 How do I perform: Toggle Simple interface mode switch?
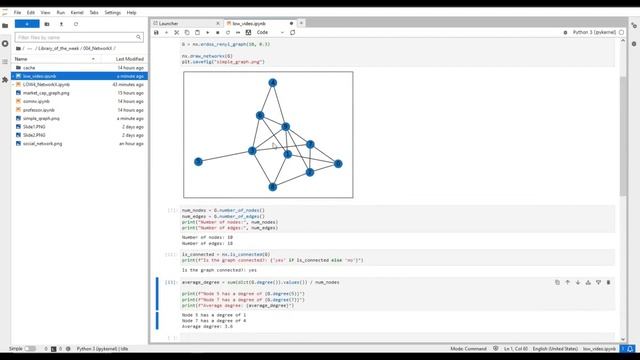30,349
